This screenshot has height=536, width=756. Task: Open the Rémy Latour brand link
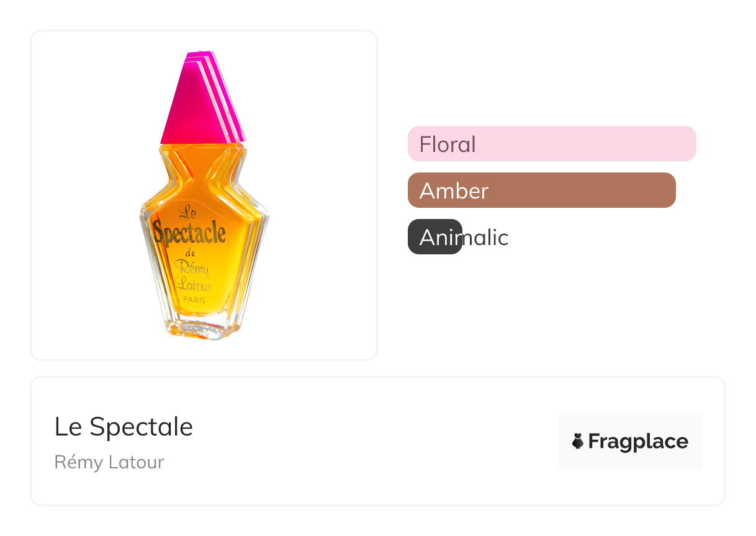(109, 462)
